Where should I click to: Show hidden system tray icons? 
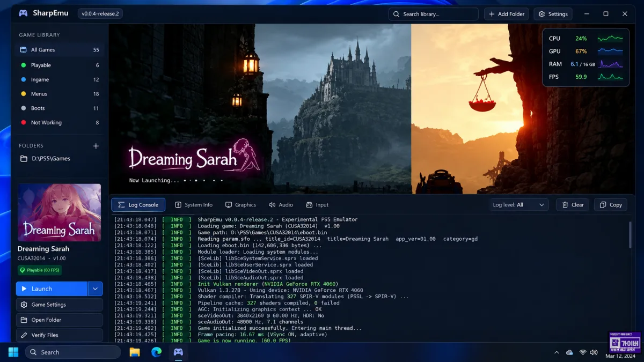coord(557,352)
